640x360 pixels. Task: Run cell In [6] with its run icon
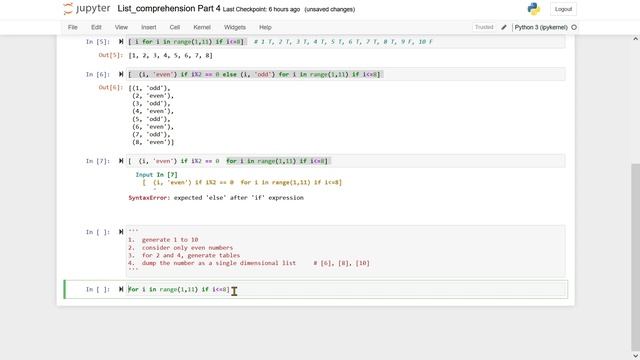pyautogui.click(x=121, y=74)
